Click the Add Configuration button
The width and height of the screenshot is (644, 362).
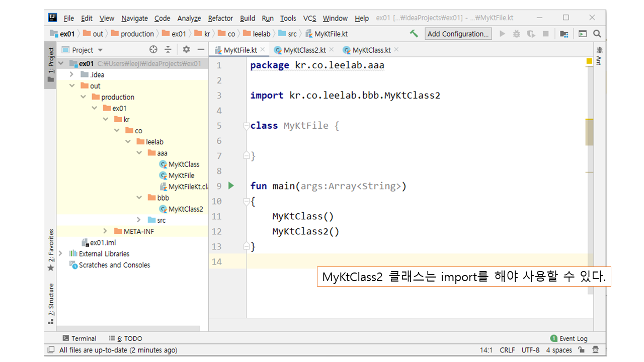pos(458,34)
